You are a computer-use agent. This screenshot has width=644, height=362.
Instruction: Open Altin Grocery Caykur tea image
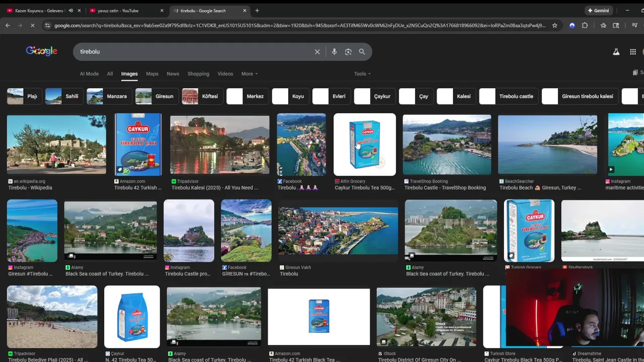click(365, 144)
